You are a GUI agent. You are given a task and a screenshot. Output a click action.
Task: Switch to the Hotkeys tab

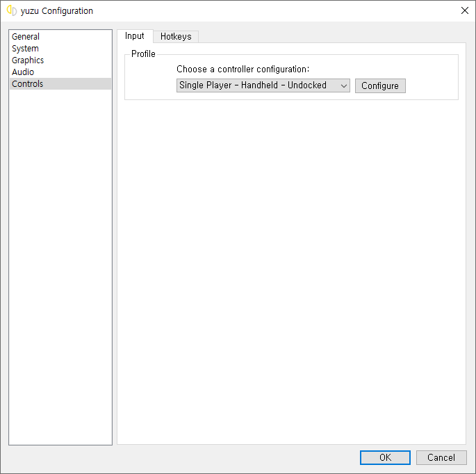[x=176, y=37]
